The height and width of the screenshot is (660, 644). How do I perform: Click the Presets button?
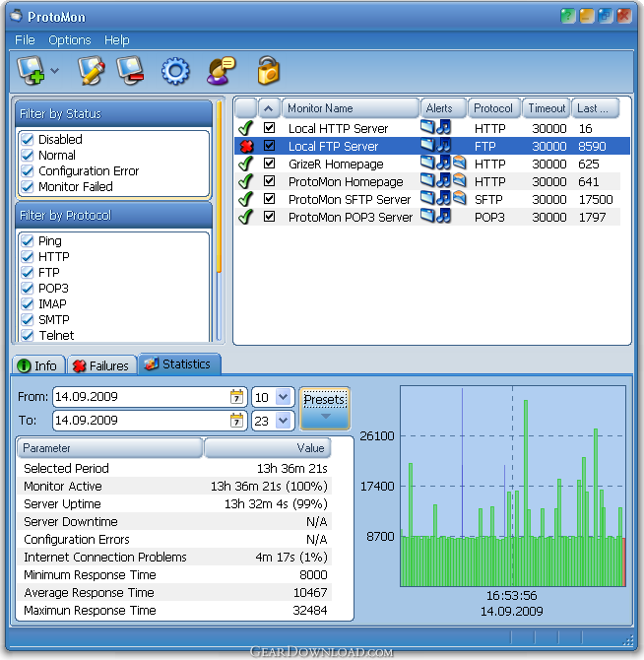(x=324, y=407)
